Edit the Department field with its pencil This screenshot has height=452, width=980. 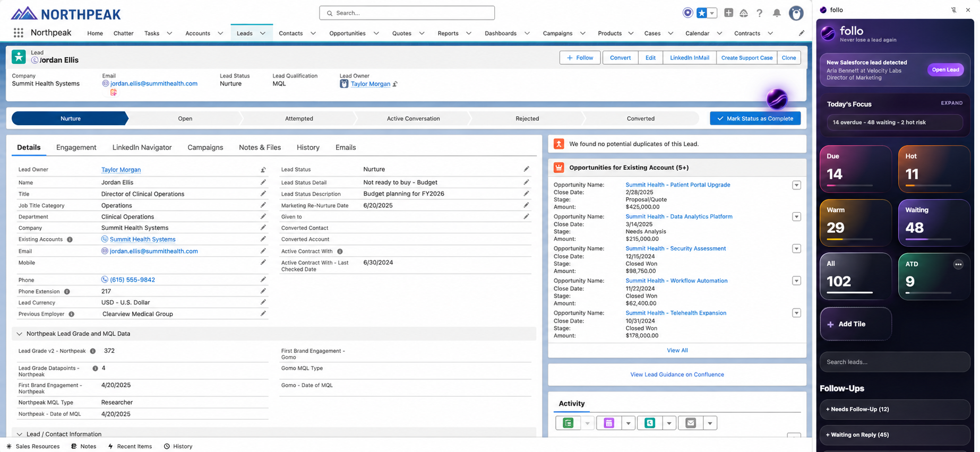263,216
